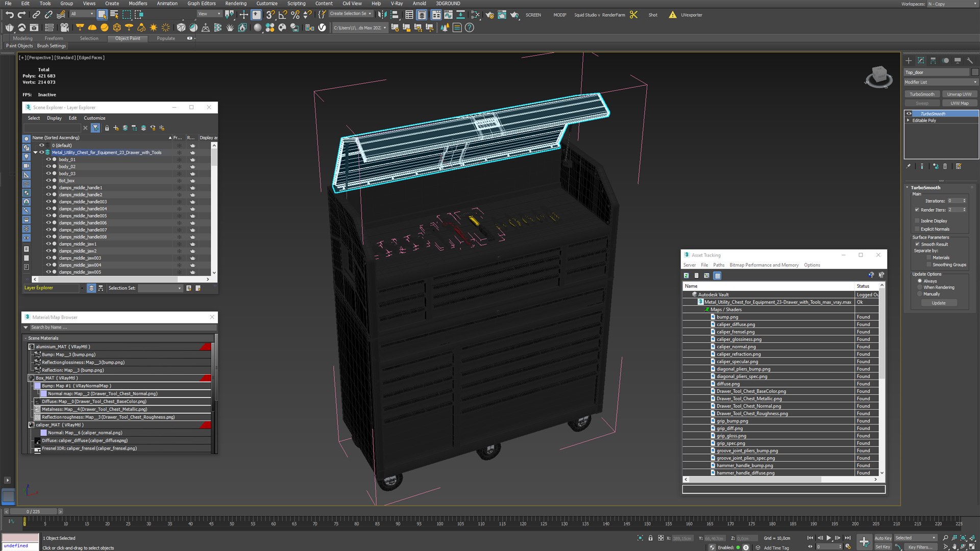980x551 pixels.
Task: Open the Create Selection Set dropdown
Action: click(x=351, y=14)
